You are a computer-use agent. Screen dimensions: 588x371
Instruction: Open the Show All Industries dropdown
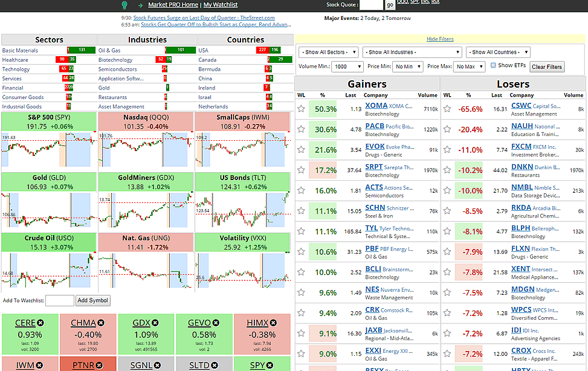[x=412, y=52]
